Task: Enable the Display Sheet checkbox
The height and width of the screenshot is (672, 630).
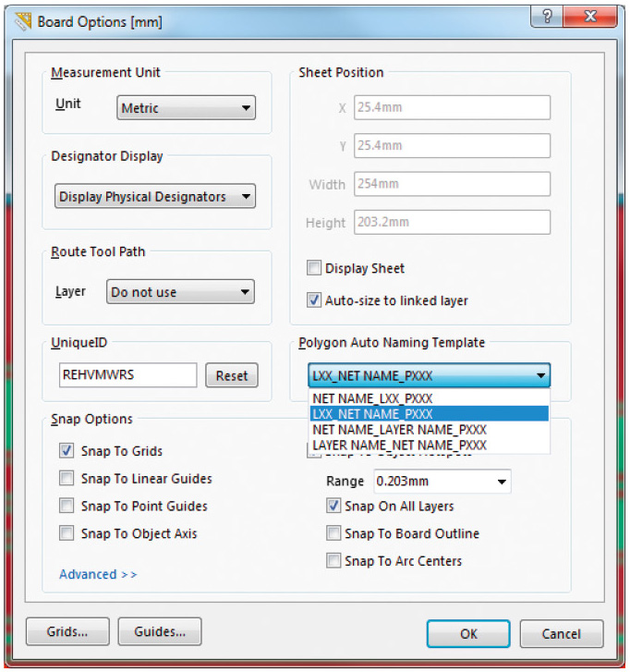Action: [314, 268]
